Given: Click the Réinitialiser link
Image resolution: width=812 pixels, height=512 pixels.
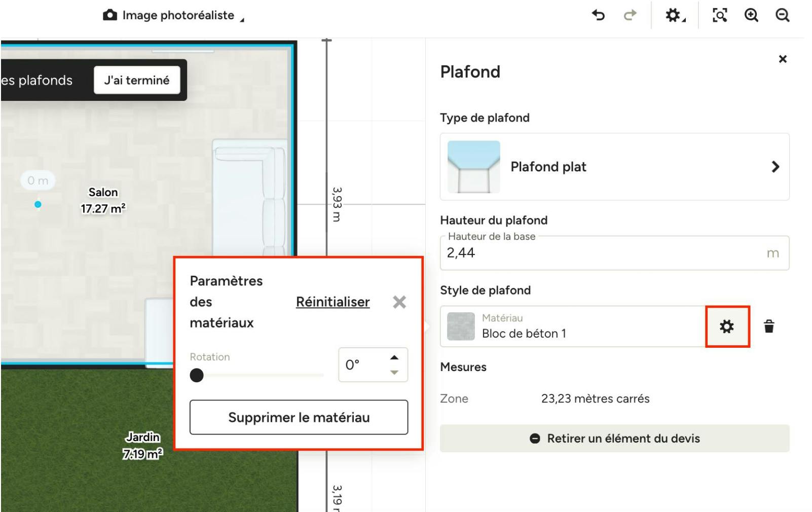Looking at the screenshot, I should (333, 302).
